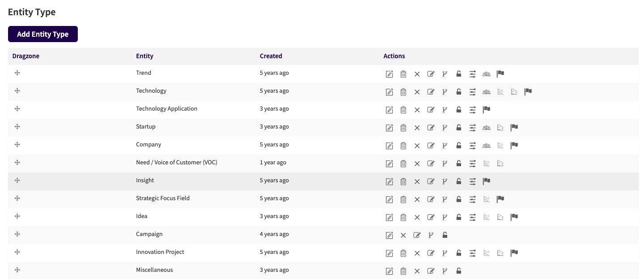This screenshot has width=644, height=279.
Task: Toggle the flag on Idea
Action: click(514, 217)
